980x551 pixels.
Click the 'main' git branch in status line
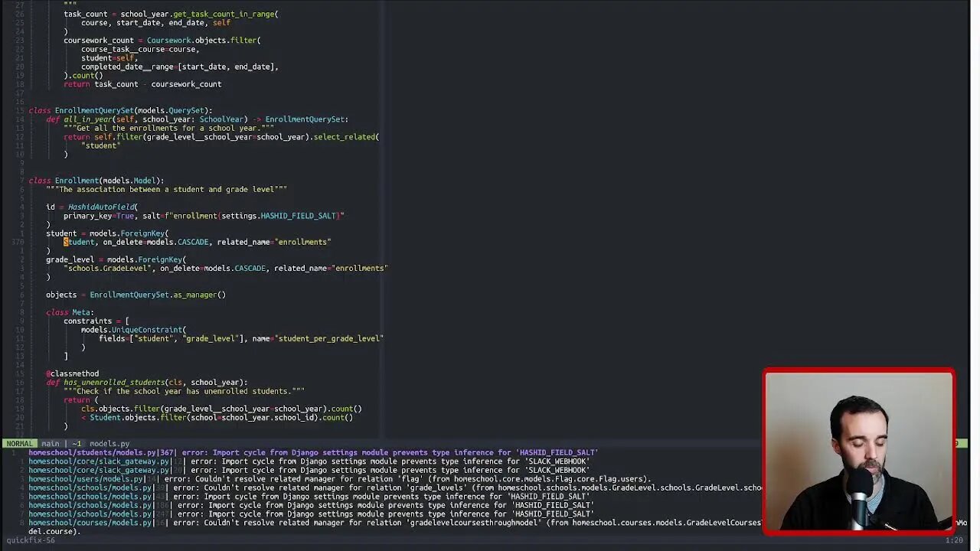[50, 443]
